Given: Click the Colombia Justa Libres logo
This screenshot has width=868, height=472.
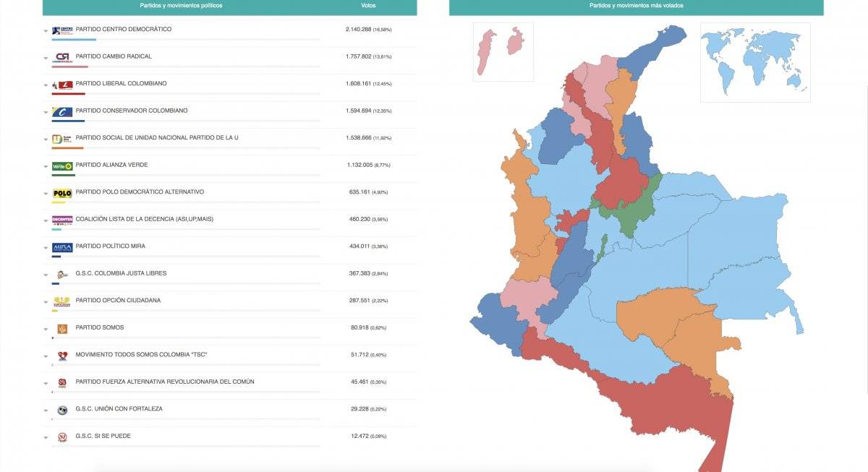Looking at the screenshot, I should pos(62,274).
